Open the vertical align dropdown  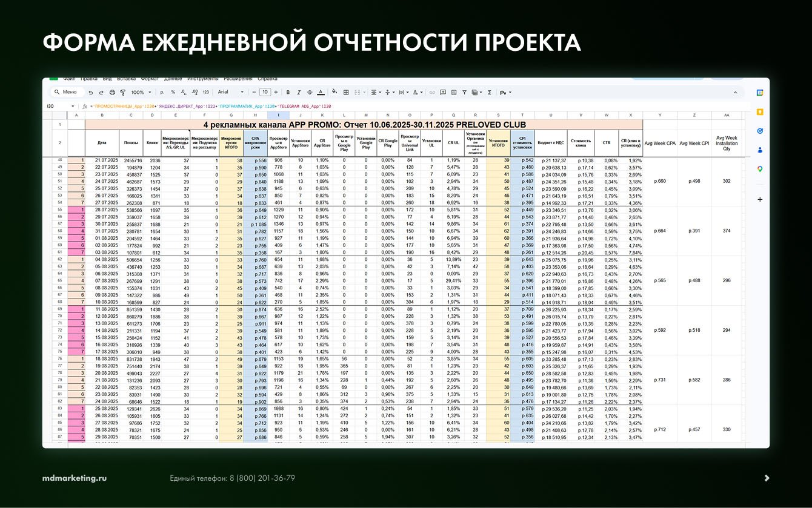(x=390, y=93)
